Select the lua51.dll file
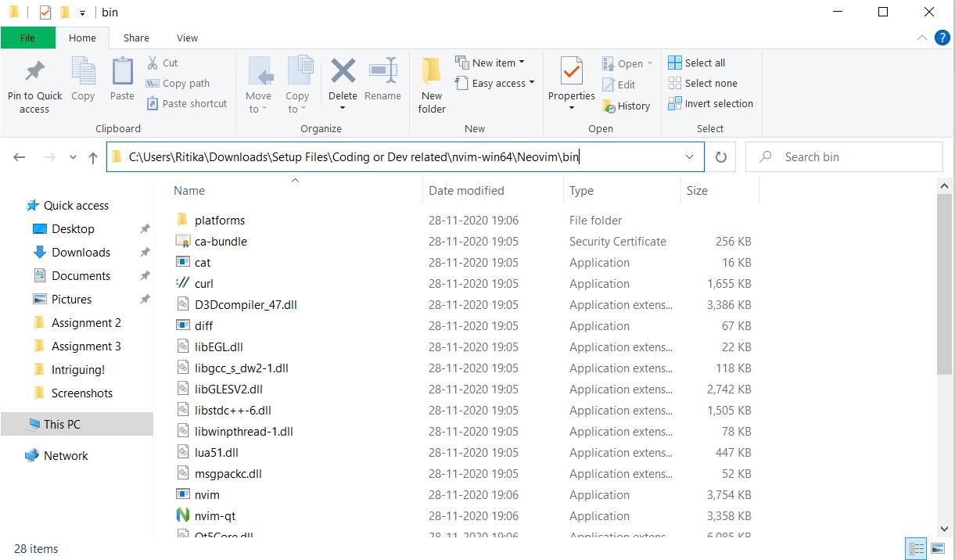This screenshot has width=955, height=560. 216,452
